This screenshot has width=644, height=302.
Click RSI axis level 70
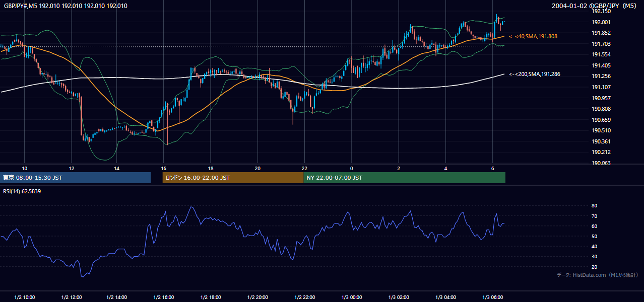pyautogui.click(x=594, y=216)
